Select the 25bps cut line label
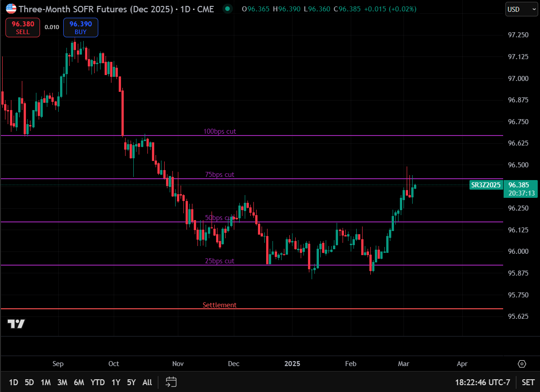This screenshot has height=392, width=540. coord(220,261)
